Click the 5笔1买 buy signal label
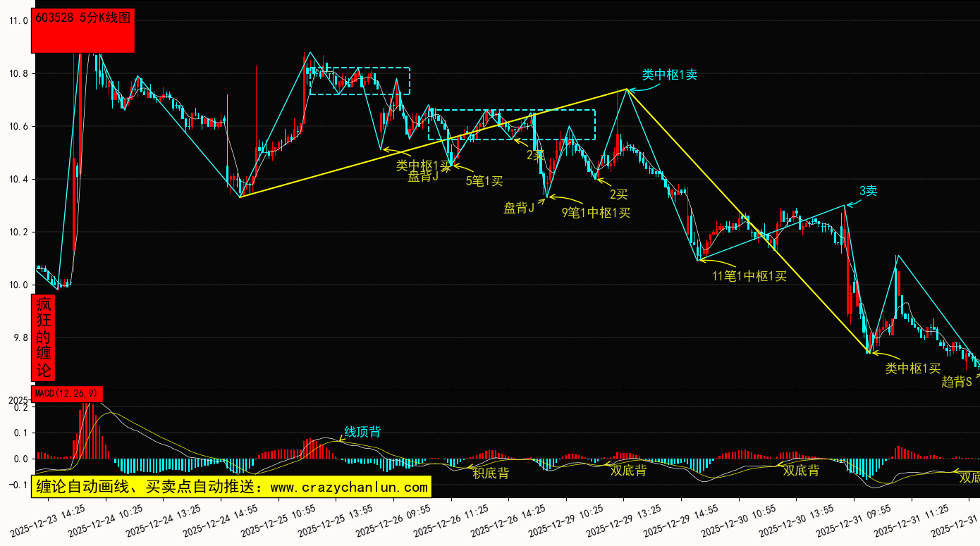This screenshot has width=980, height=546. coord(484,181)
